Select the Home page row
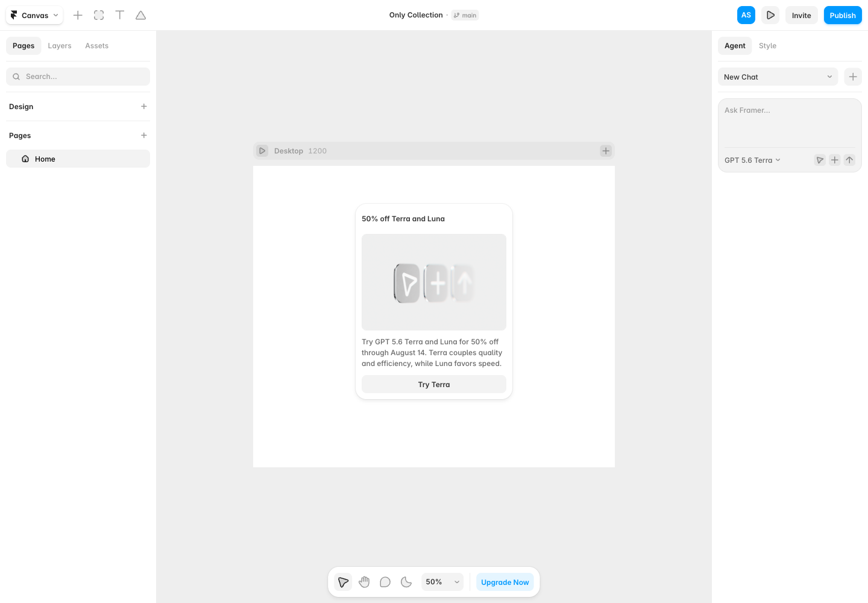 click(x=78, y=159)
